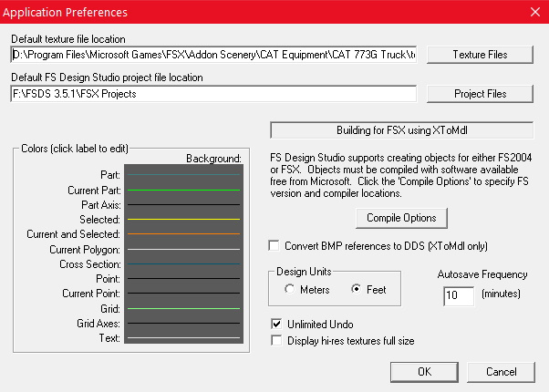
Task: Select Feet as design units
Action: (357, 290)
